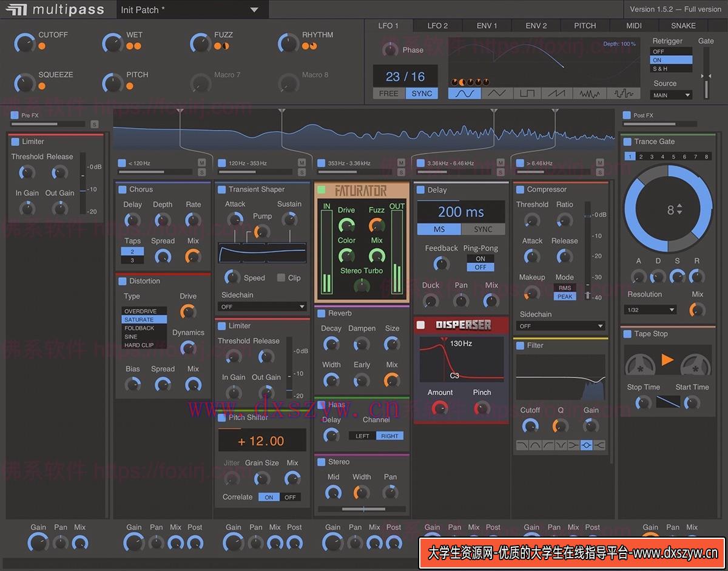Open the PITCH modulation tab
Viewport: 728px width, 571px height.
coord(585,25)
